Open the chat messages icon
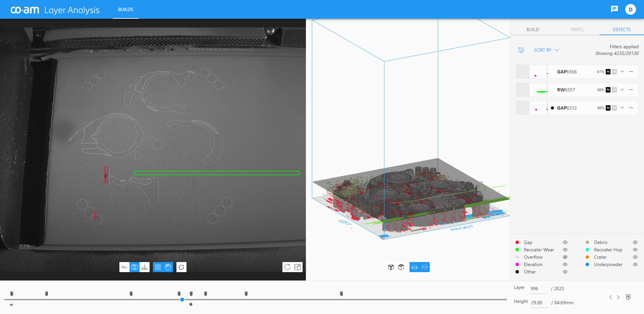This screenshot has height=314, width=644. pos(614,9)
